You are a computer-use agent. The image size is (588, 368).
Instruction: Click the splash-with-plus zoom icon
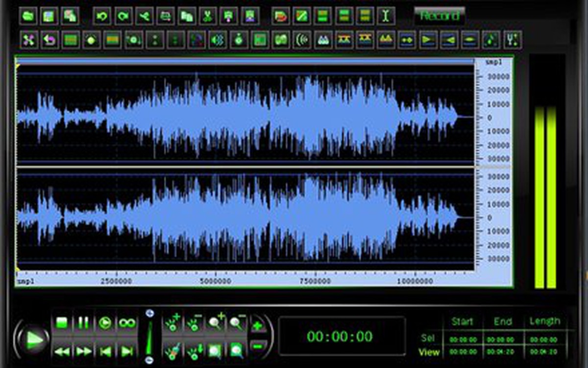pos(173,322)
